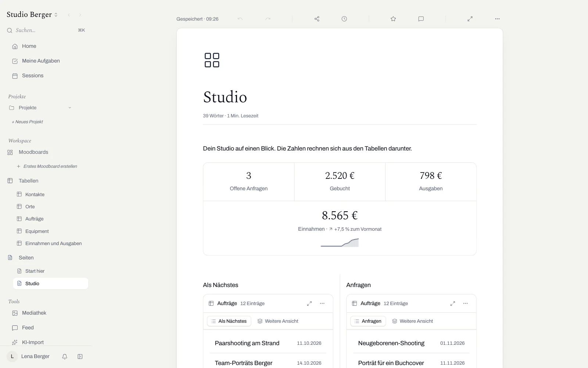Screen dimensions: 588x368
Task: Expand the Projekte folder chevron
Action: pos(70,108)
